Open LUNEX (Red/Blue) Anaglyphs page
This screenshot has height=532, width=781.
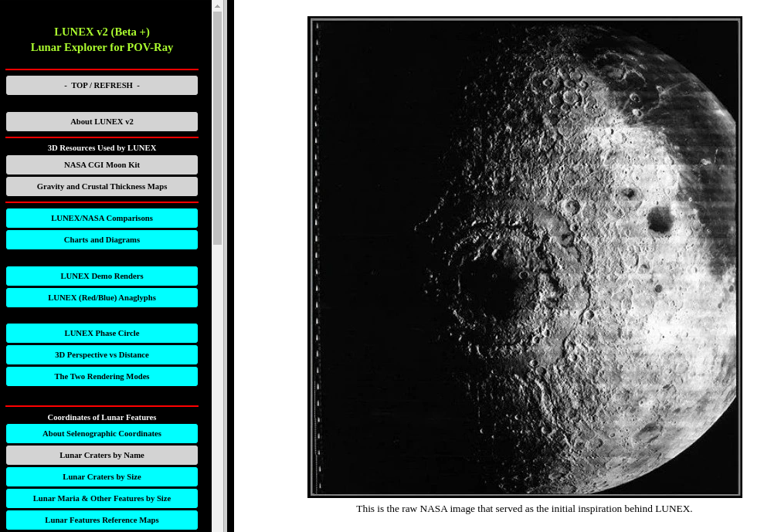pos(102,297)
